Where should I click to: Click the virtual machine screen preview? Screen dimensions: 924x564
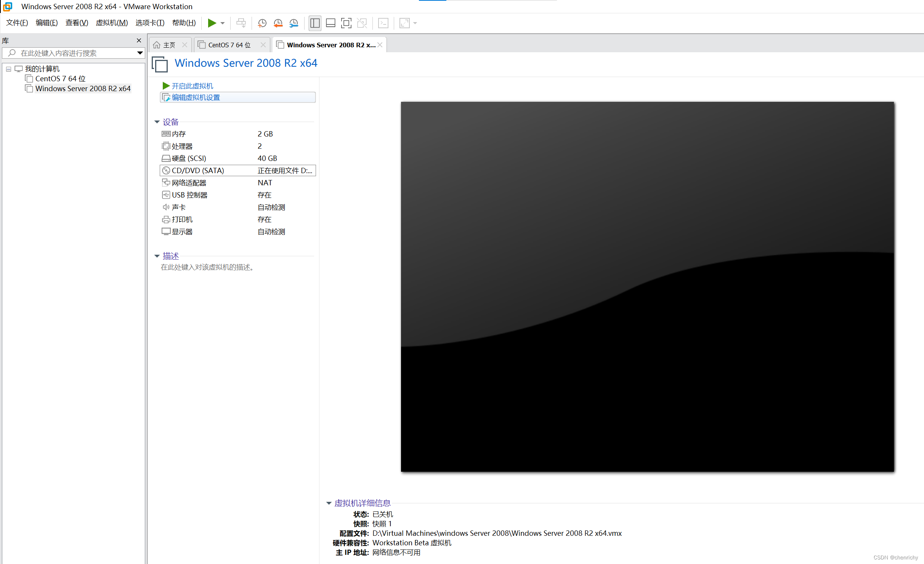[x=647, y=286]
